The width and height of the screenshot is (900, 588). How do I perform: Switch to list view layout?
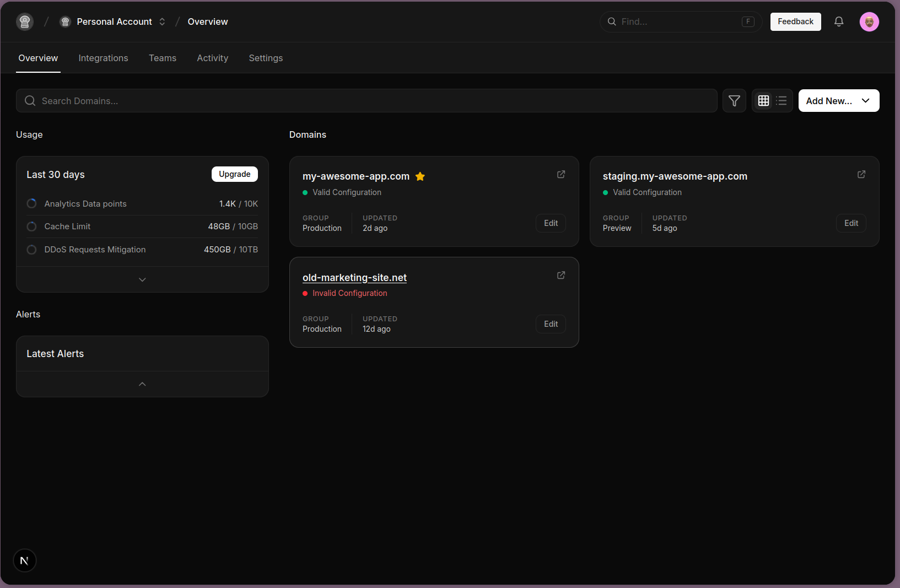tap(782, 101)
